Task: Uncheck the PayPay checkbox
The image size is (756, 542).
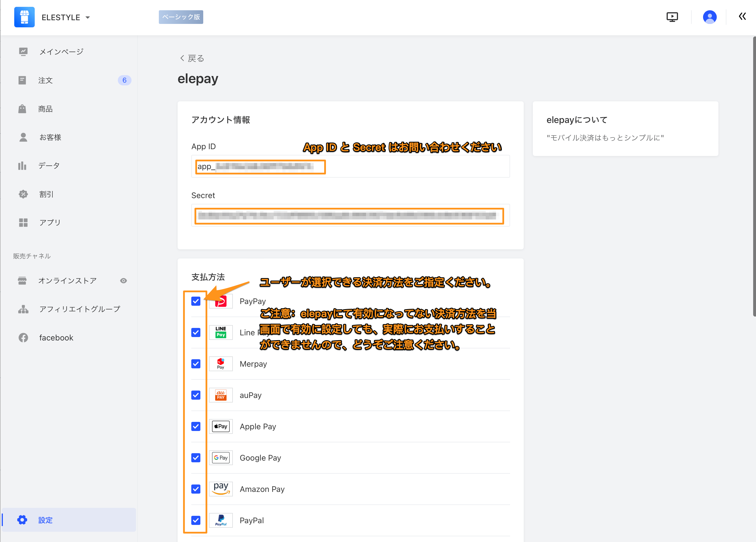Action: click(x=196, y=301)
